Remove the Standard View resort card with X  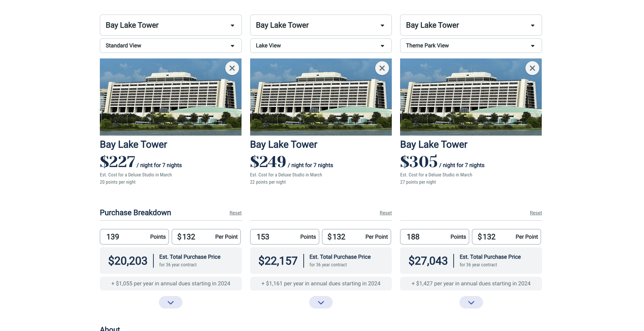point(232,68)
